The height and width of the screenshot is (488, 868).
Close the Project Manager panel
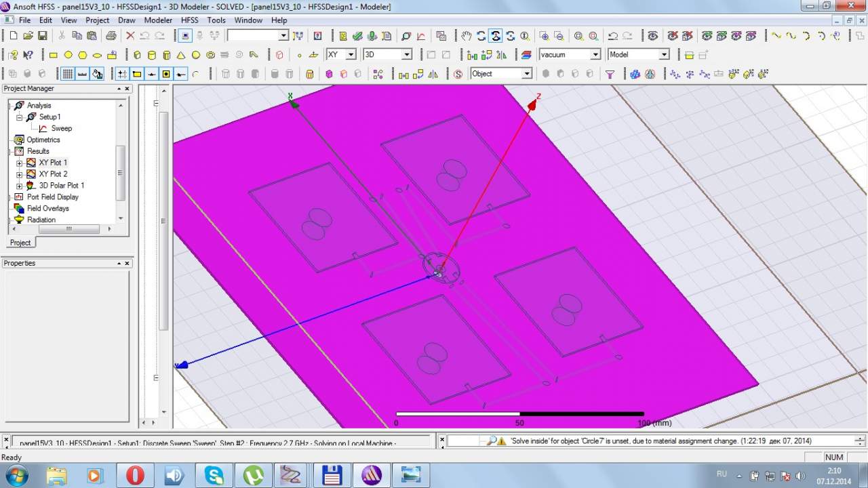tap(127, 89)
